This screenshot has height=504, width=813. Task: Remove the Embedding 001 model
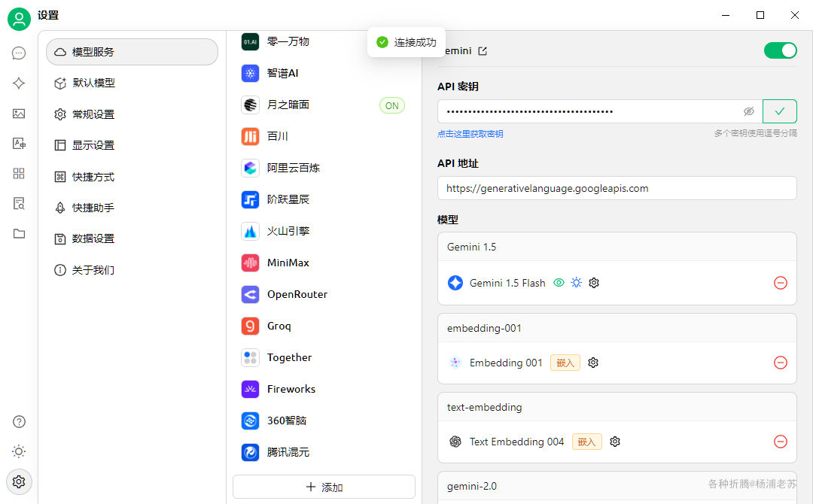point(781,363)
